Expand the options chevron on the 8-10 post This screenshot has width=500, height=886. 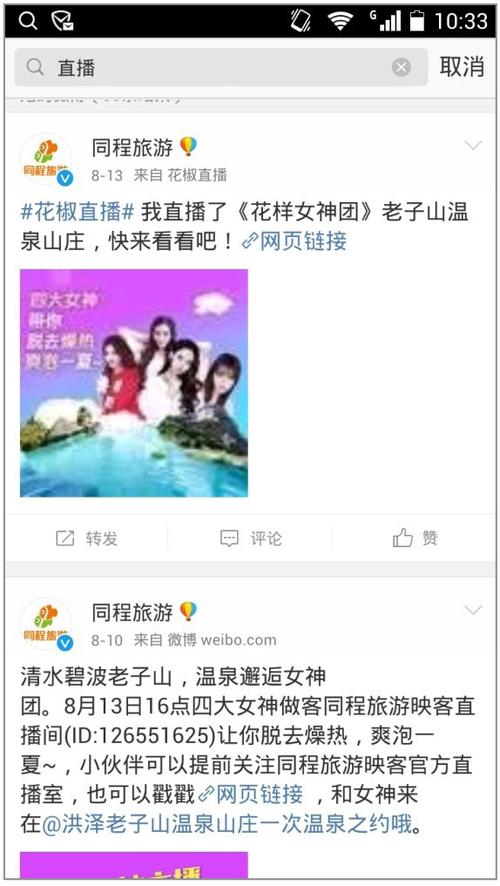pyautogui.click(x=473, y=610)
